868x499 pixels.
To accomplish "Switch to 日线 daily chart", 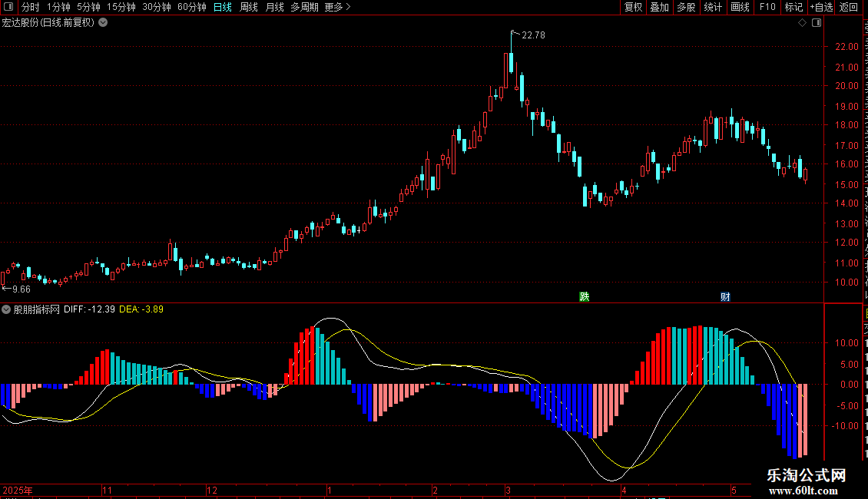I will [x=223, y=7].
